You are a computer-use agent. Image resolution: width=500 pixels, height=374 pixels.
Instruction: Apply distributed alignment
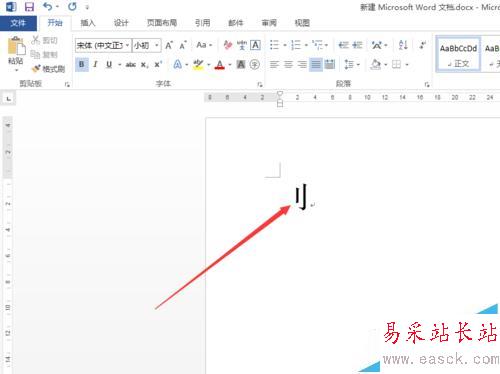pos(330,64)
